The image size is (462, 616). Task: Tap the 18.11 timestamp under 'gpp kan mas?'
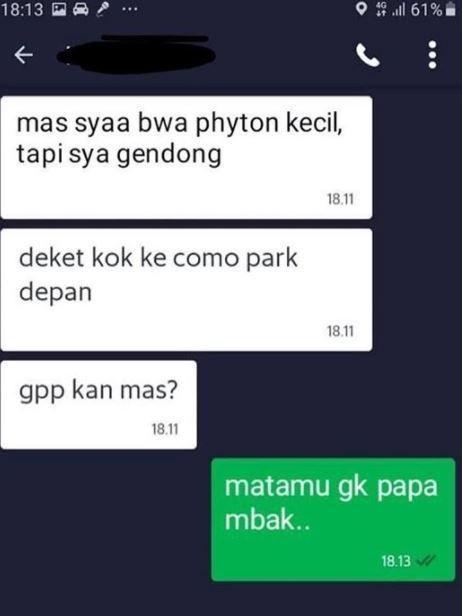coord(165,429)
